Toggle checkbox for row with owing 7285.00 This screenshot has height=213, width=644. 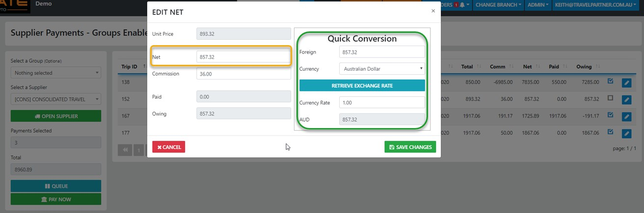pos(611,81)
